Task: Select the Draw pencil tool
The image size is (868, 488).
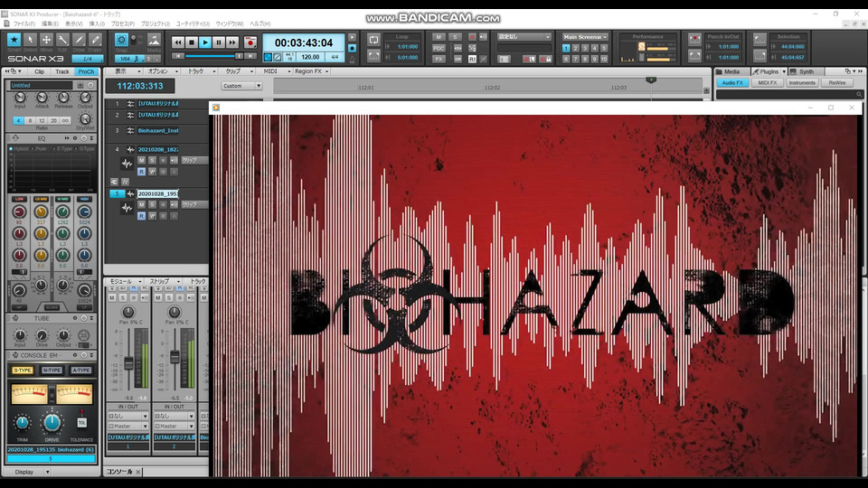Action: pos(80,39)
